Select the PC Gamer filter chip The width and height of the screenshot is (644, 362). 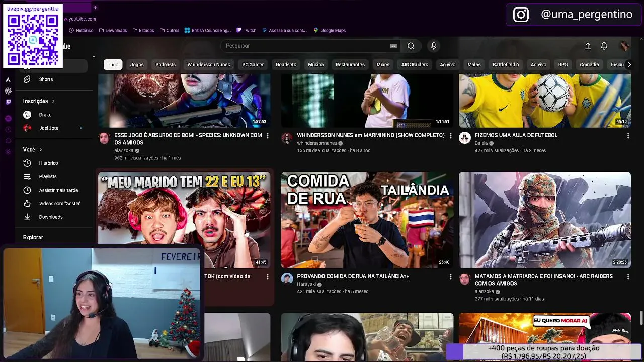(253, 65)
